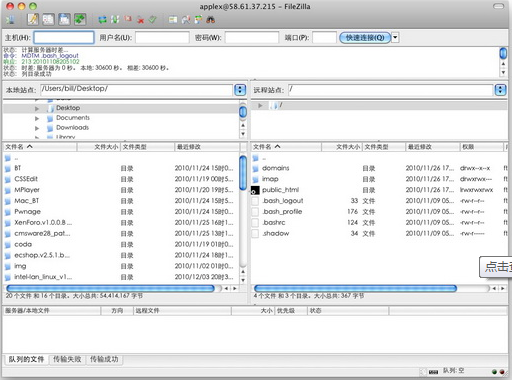Open the Site Manager icon
512x380 pixels.
(10, 19)
